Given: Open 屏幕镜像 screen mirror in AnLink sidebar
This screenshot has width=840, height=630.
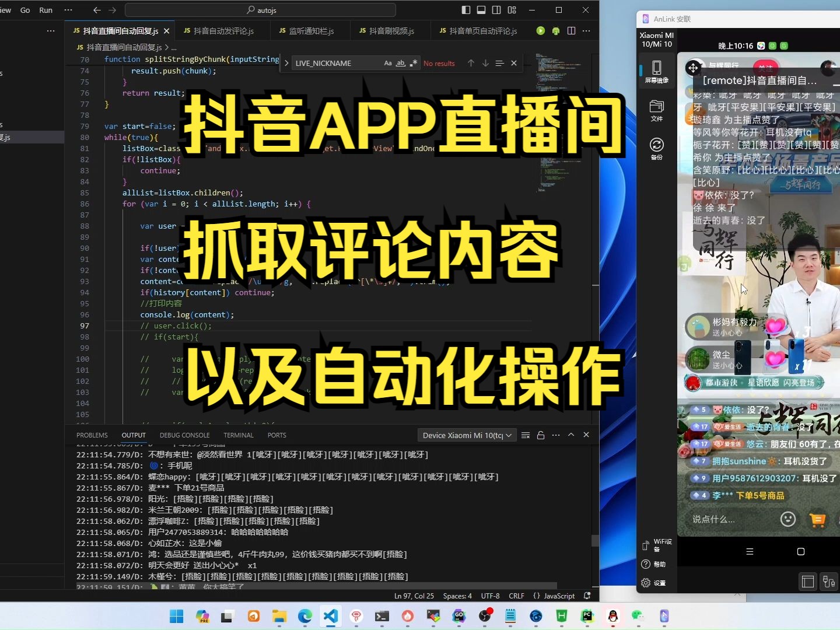Looking at the screenshot, I should tap(657, 72).
